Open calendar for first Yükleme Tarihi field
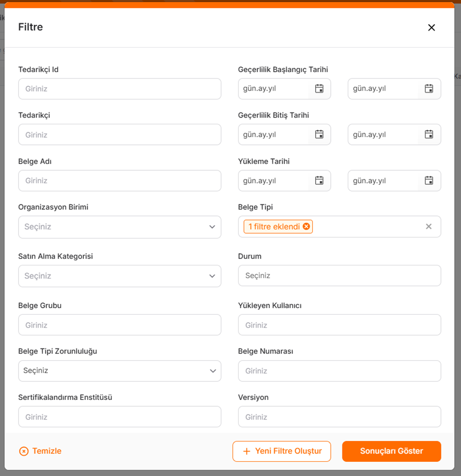Screen dimensions: 461x476 pos(319,180)
